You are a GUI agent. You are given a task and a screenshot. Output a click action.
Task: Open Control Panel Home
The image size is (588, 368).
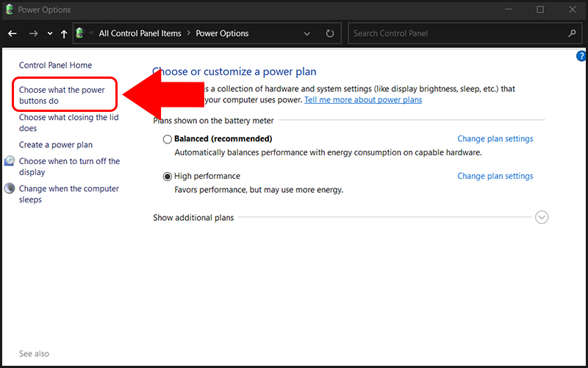point(56,65)
